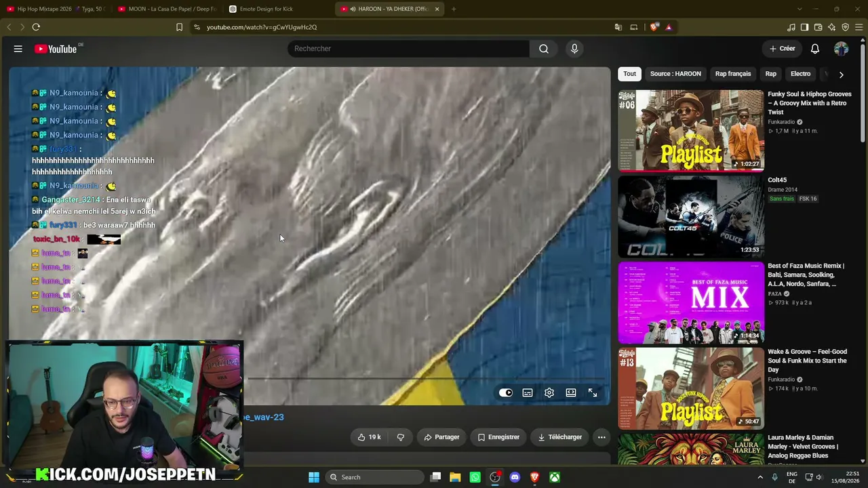Click in the Rechercher search field

pyautogui.click(x=409, y=49)
